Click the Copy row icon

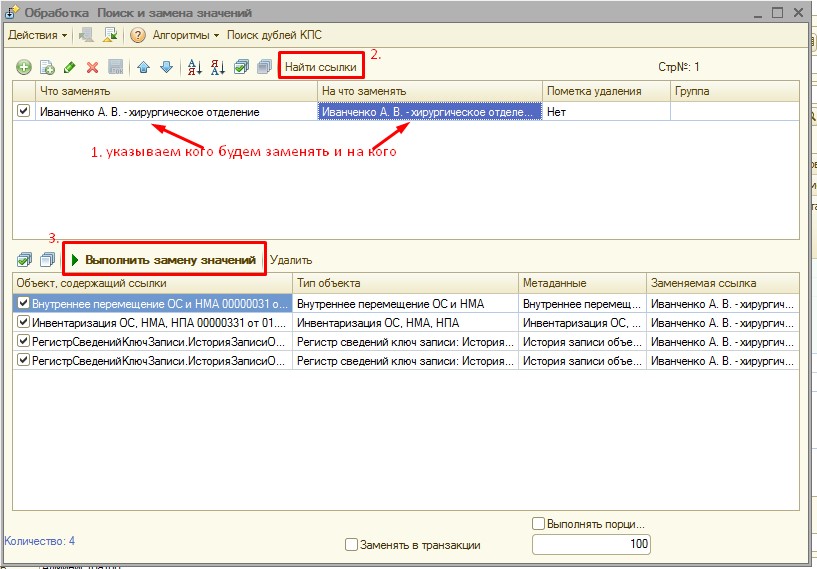click(x=46, y=68)
